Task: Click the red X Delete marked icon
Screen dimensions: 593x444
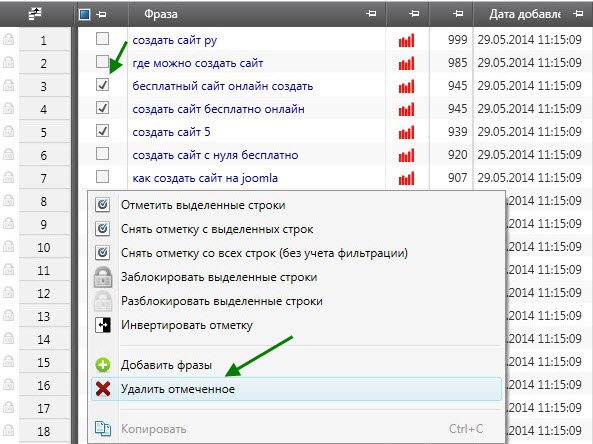Action: pos(103,389)
